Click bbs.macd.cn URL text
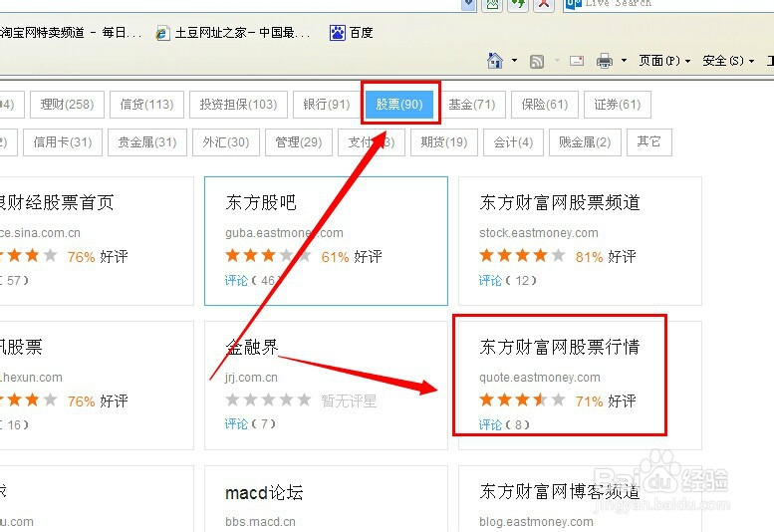This screenshot has width=774, height=532. [x=260, y=522]
